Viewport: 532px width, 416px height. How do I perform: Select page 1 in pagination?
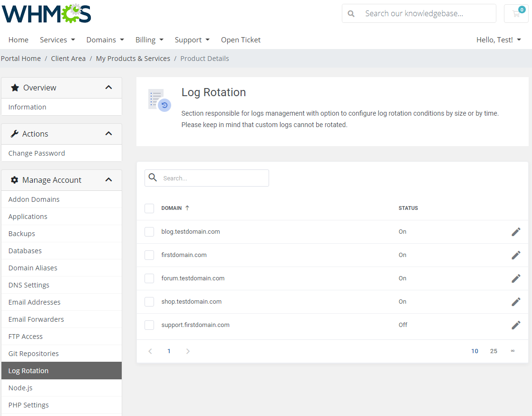click(169, 351)
